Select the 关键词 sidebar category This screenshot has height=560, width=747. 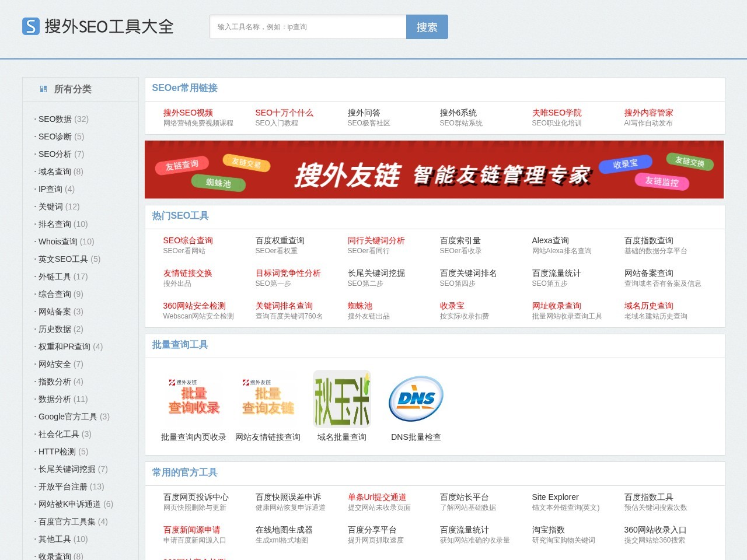click(52, 206)
